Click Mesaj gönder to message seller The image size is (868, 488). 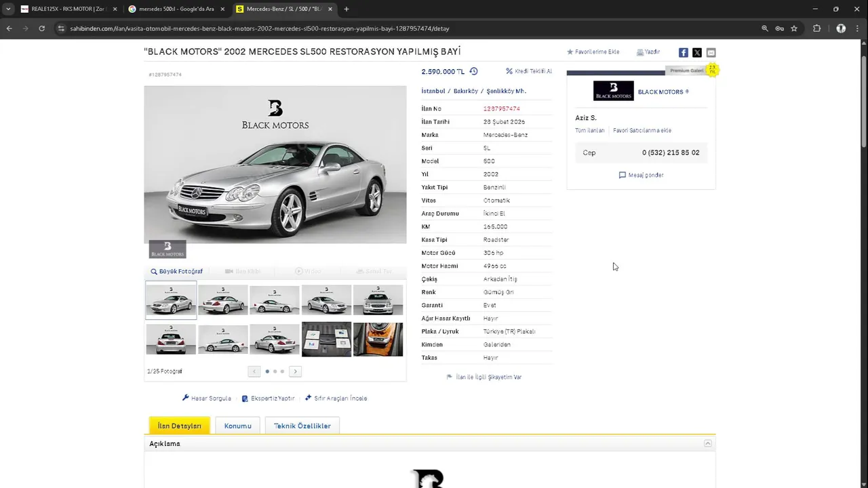pyautogui.click(x=641, y=175)
